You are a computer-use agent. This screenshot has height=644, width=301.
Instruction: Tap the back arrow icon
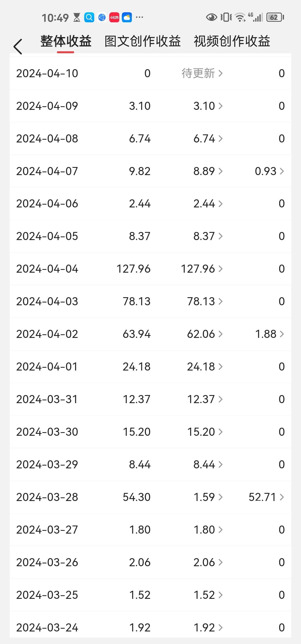pos(18,47)
